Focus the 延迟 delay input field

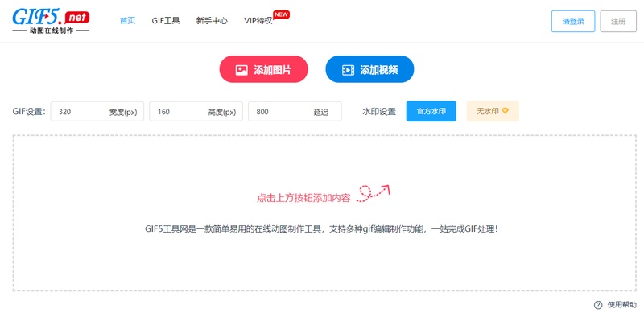click(295, 111)
